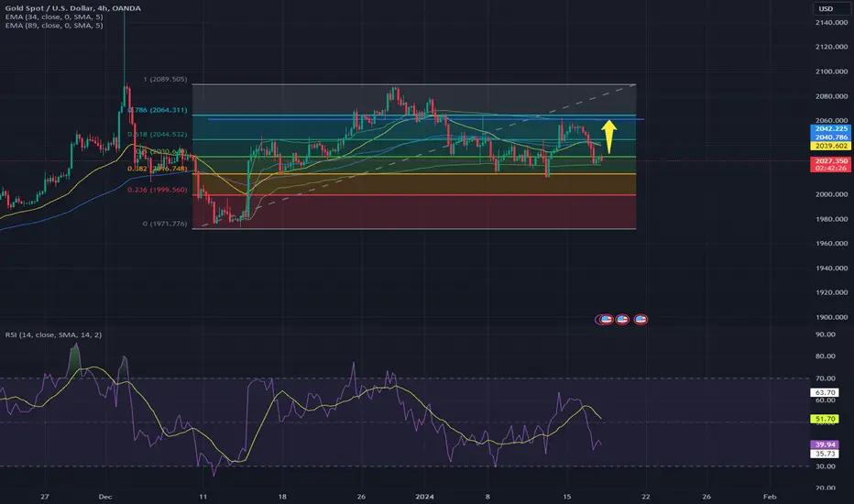Click the purple RSI 39.94 value label
Screen dimensions: 854x504
pos(825,444)
